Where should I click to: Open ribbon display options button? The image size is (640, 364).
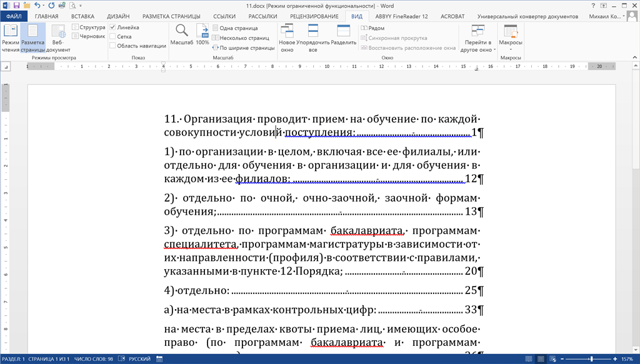point(603,6)
